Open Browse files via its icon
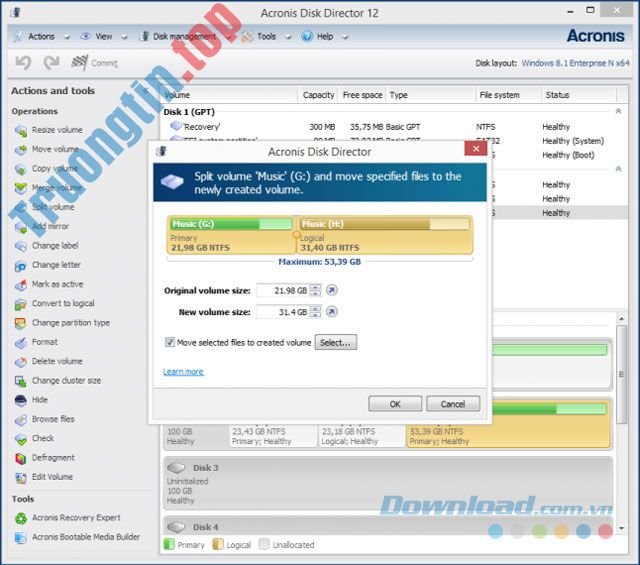640x565 pixels. tap(20, 420)
